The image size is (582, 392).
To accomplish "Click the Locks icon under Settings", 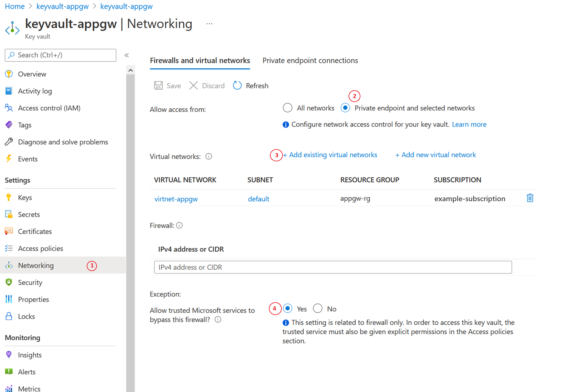I will [x=9, y=316].
